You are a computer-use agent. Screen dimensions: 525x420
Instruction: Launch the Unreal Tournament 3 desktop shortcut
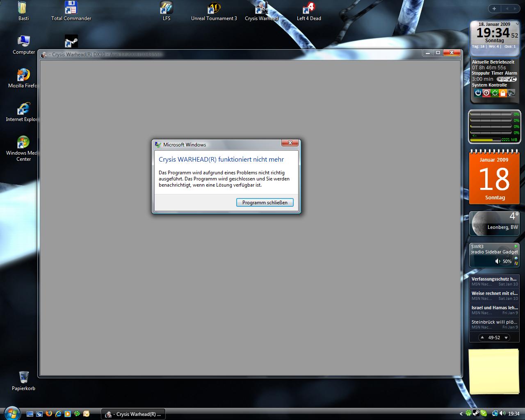pyautogui.click(x=214, y=11)
